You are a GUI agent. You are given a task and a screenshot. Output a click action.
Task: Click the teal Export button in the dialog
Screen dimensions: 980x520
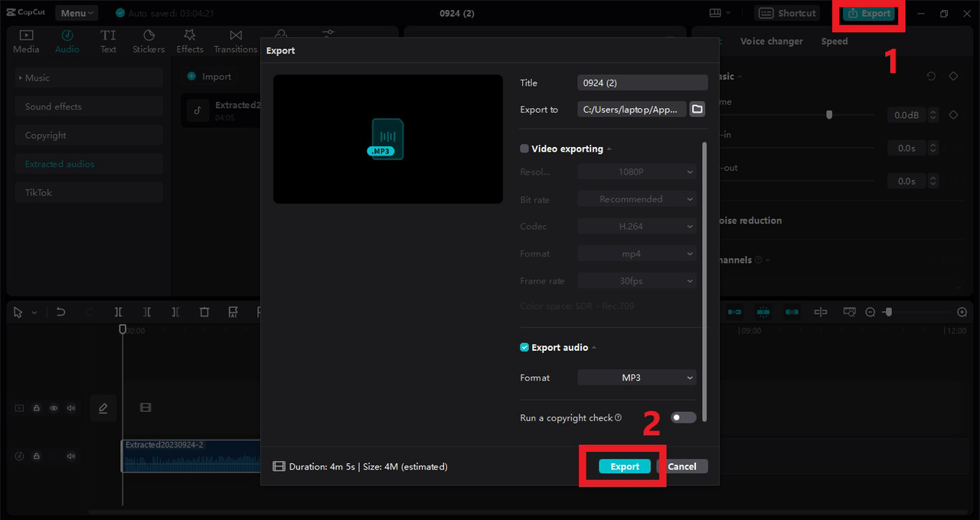coord(625,466)
